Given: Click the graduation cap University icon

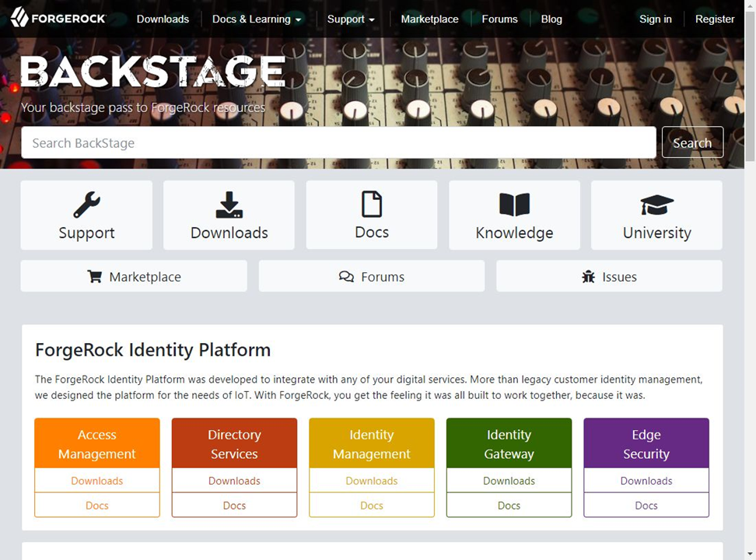Looking at the screenshot, I should (656, 205).
